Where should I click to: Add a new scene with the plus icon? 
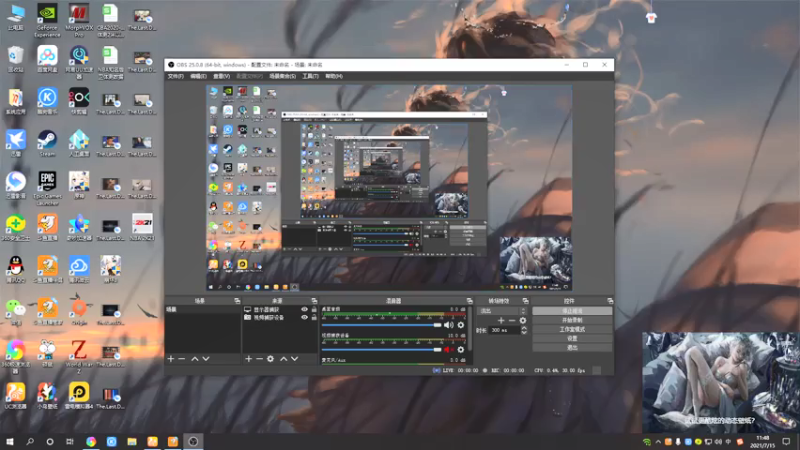pyautogui.click(x=171, y=359)
